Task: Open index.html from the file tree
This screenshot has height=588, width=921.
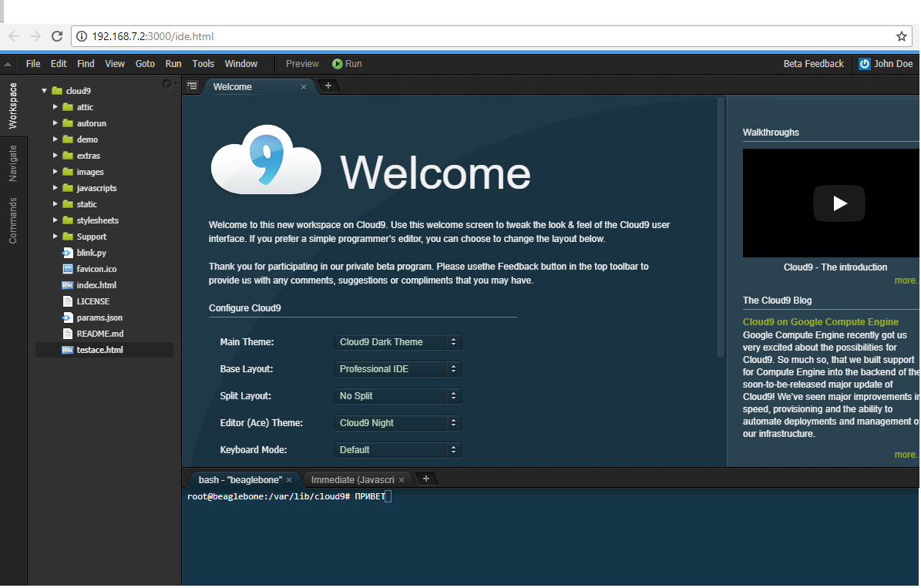Action: coord(96,285)
